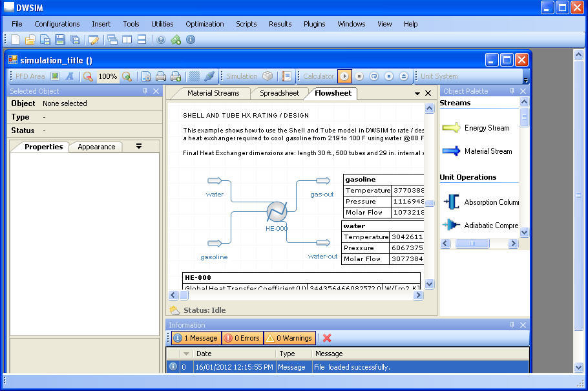588x391 pixels.
Task: Pin the Object Palette panel
Action: [512, 91]
